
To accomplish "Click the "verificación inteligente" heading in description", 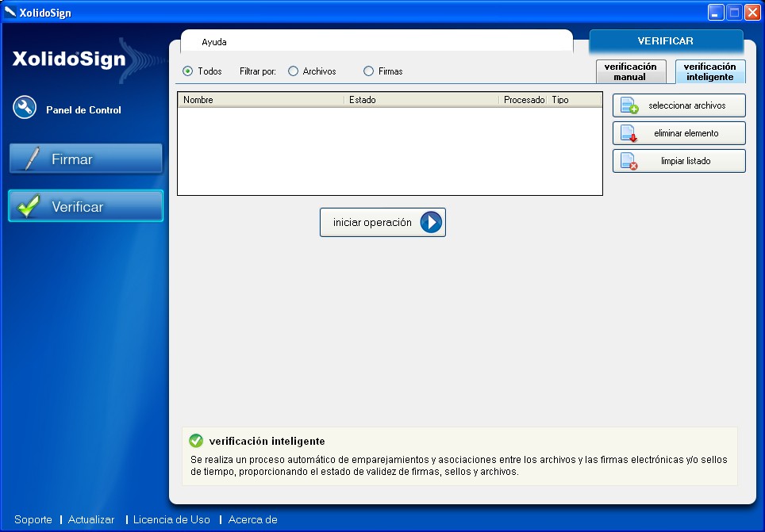I will coord(267,442).
